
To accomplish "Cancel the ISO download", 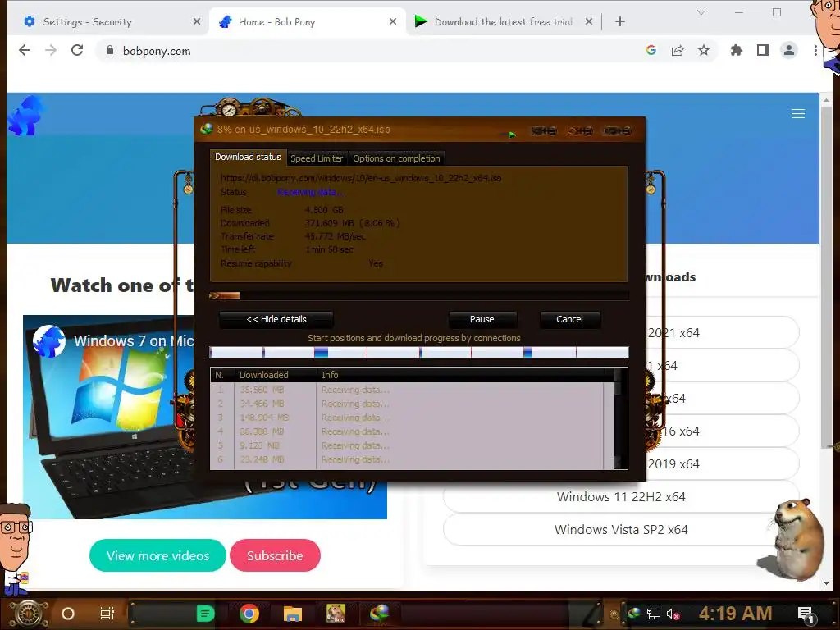I will 569,319.
